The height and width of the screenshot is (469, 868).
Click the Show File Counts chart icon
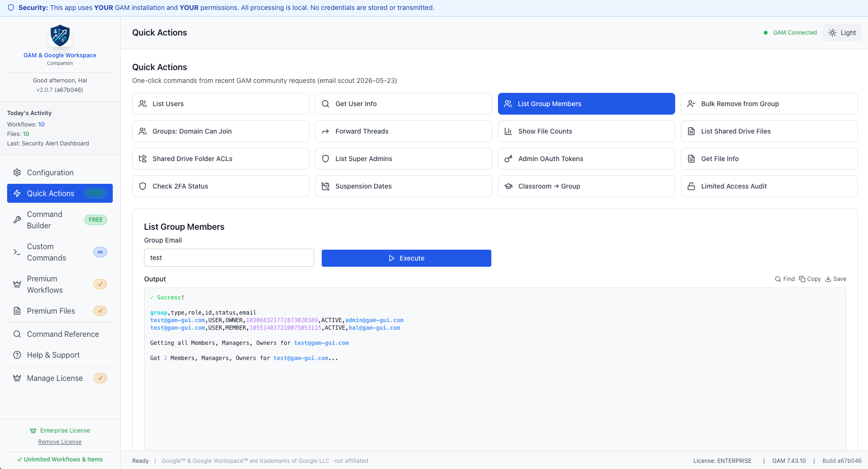coord(508,131)
